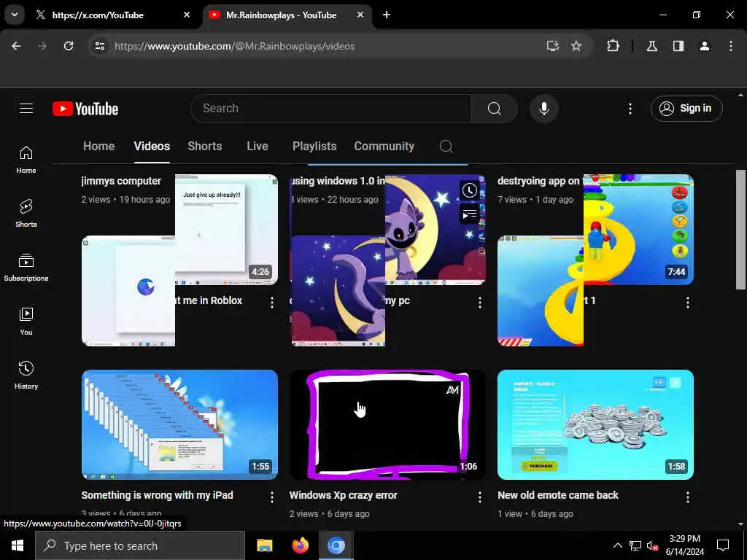Open options for New old emote came back
Image resolution: width=747 pixels, height=560 pixels.
point(687,497)
